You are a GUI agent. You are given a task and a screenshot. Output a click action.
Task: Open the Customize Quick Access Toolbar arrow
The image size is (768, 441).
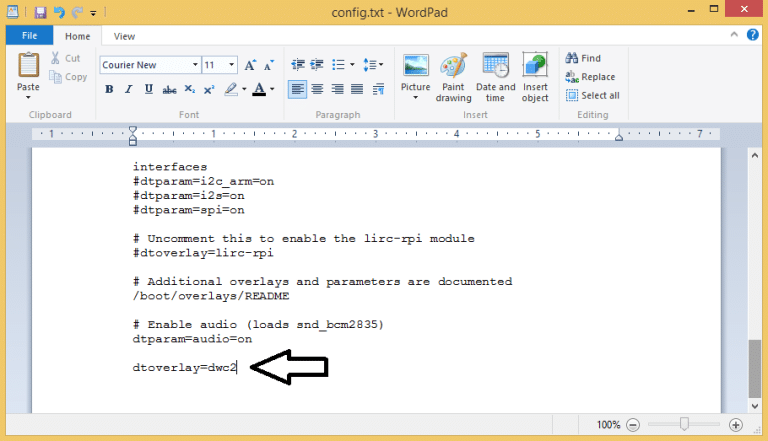(93, 13)
